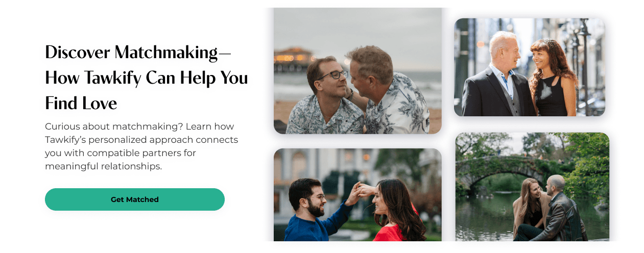
Task: Open the photo of the couple dancing
Action: click(x=357, y=195)
